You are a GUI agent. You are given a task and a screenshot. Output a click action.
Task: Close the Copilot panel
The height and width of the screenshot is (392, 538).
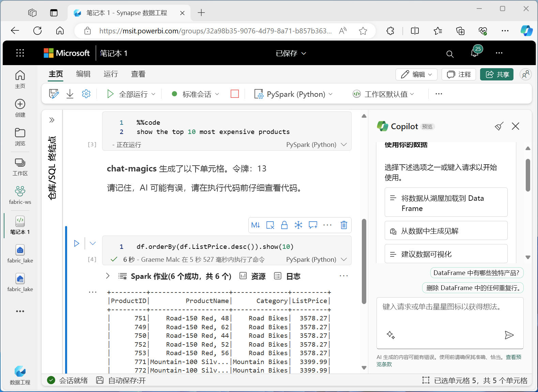(x=516, y=126)
